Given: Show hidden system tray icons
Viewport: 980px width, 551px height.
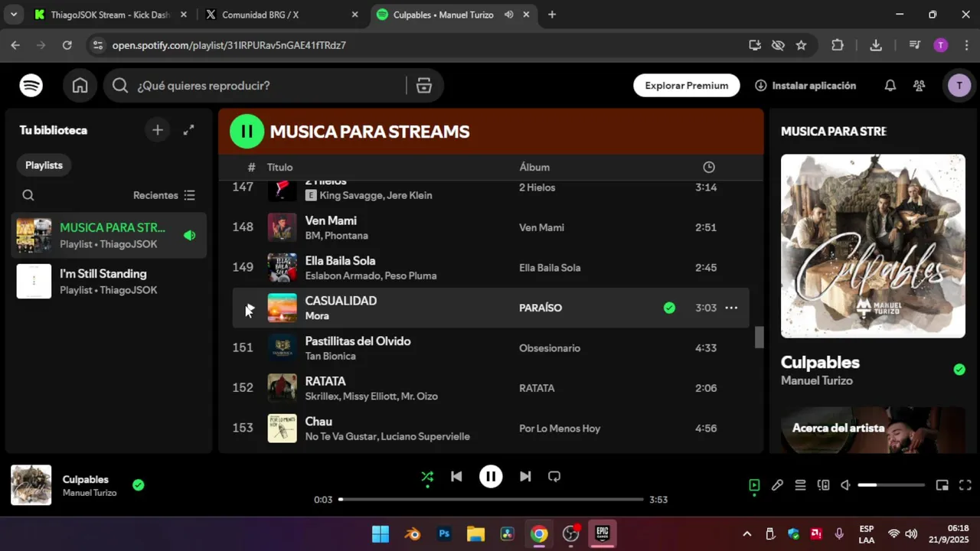Looking at the screenshot, I should [747, 534].
